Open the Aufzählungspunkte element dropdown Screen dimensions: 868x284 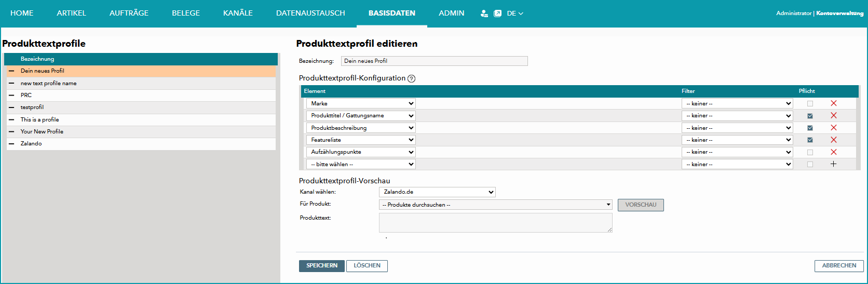[x=361, y=152]
